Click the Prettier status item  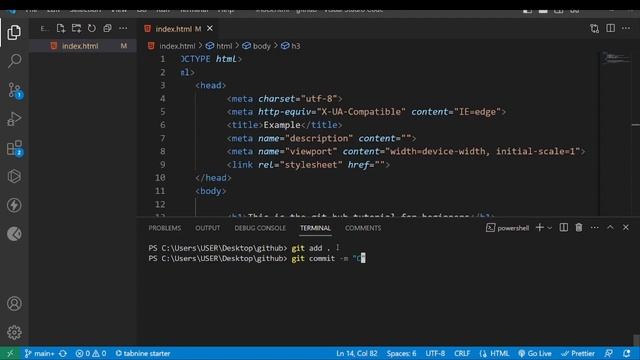pyautogui.click(x=578, y=353)
